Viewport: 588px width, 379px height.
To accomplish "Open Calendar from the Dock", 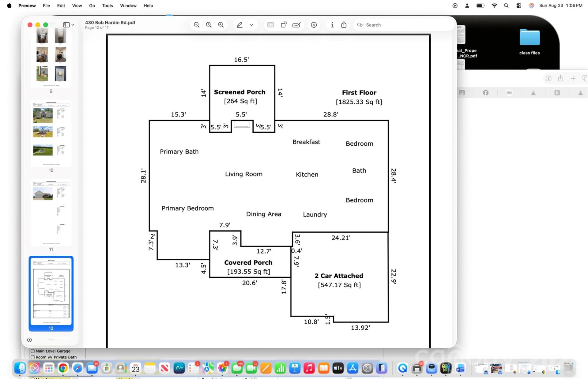I will [x=135, y=368].
